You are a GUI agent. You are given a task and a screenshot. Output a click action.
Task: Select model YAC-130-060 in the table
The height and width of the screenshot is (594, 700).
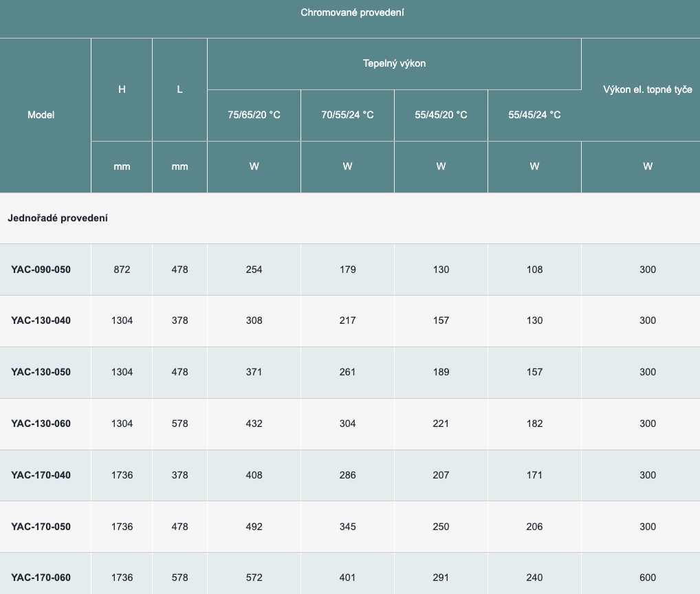coord(41,423)
